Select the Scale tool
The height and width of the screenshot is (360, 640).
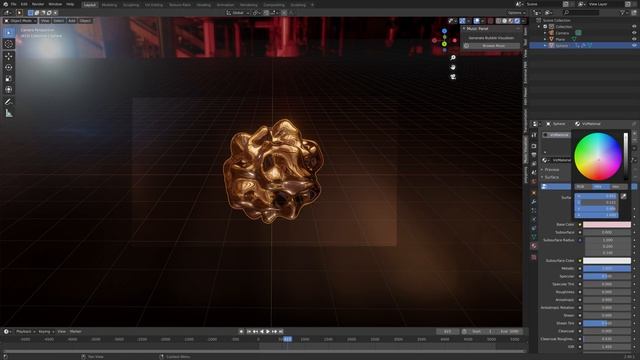(9, 78)
